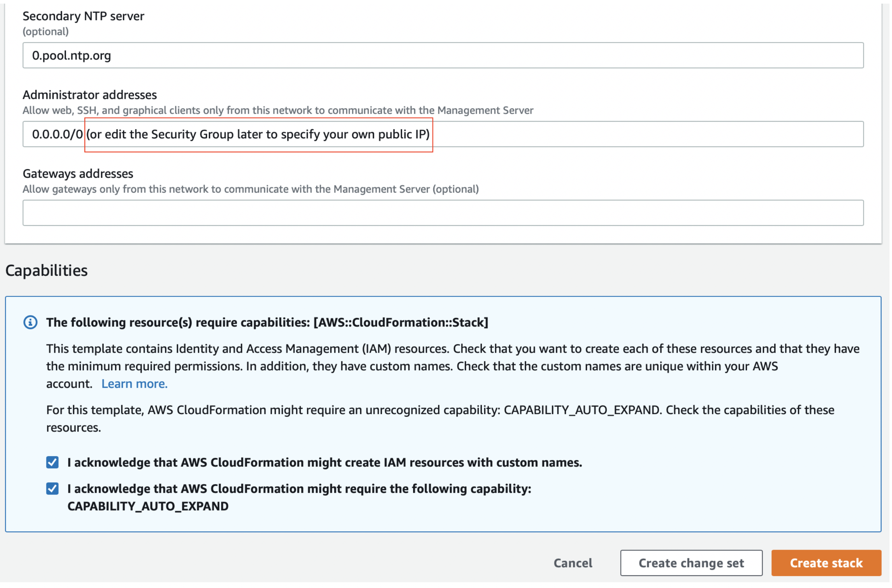Click the red-outlined Security Group note text
Image resolution: width=892 pixels, height=588 pixels.
tap(258, 134)
